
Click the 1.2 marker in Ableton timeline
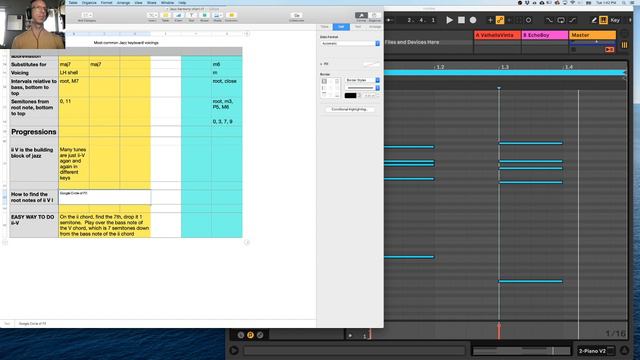pyautogui.click(x=440, y=67)
